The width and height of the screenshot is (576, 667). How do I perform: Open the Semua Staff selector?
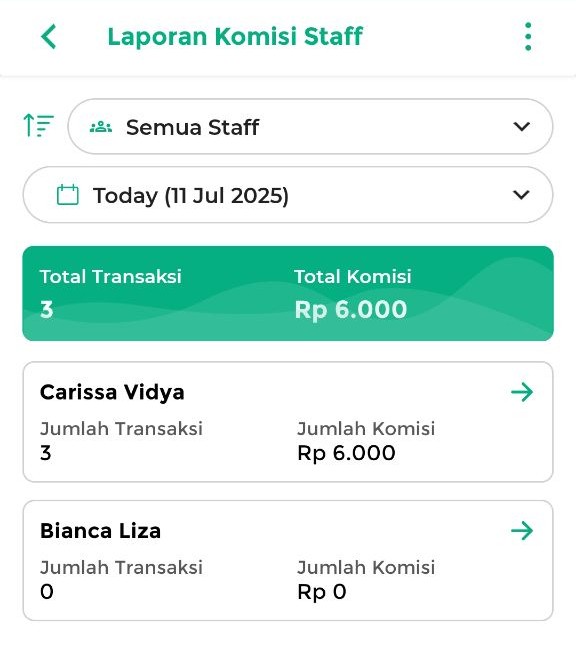310,126
